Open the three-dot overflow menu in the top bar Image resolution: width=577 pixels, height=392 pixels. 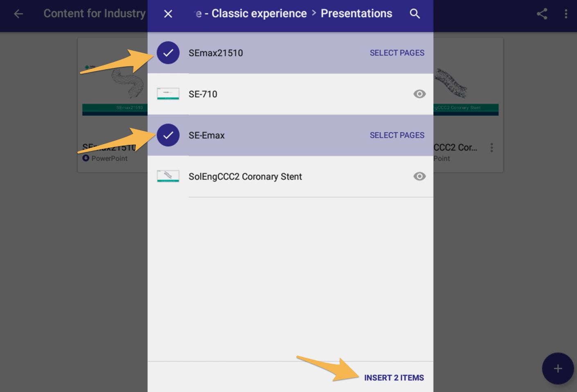pos(566,14)
